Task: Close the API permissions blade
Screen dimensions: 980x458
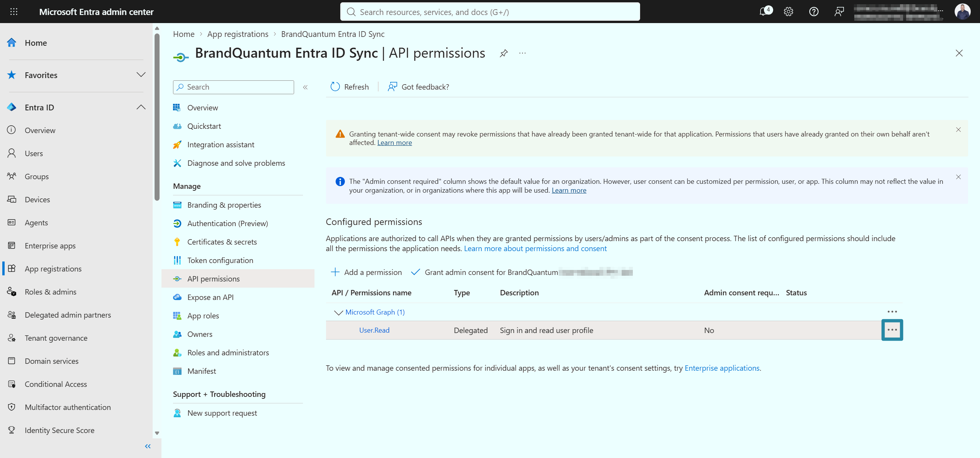Action: click(959, 53)
